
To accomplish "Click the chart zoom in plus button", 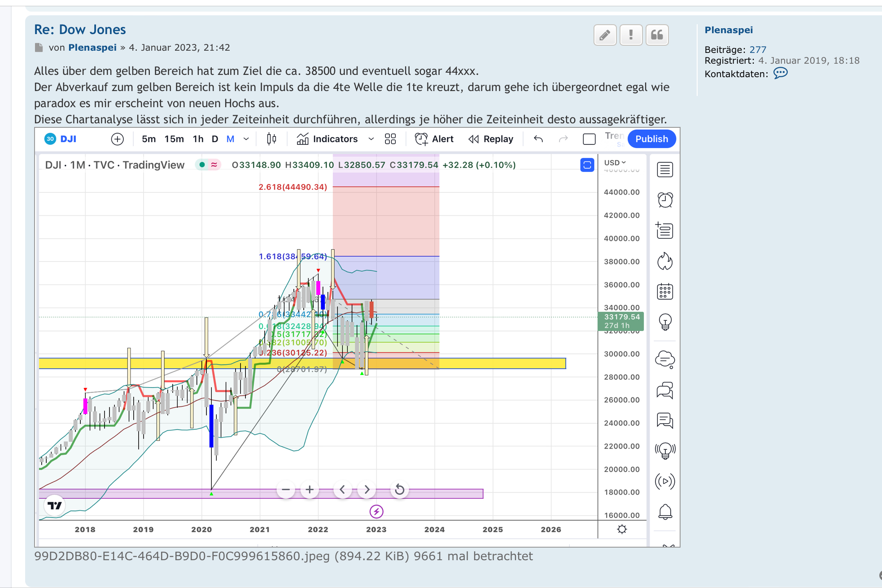I will (310, 489).
